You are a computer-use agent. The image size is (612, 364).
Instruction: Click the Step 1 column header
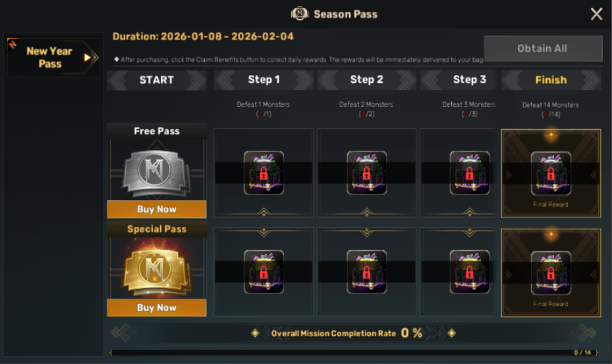(264, 80)
